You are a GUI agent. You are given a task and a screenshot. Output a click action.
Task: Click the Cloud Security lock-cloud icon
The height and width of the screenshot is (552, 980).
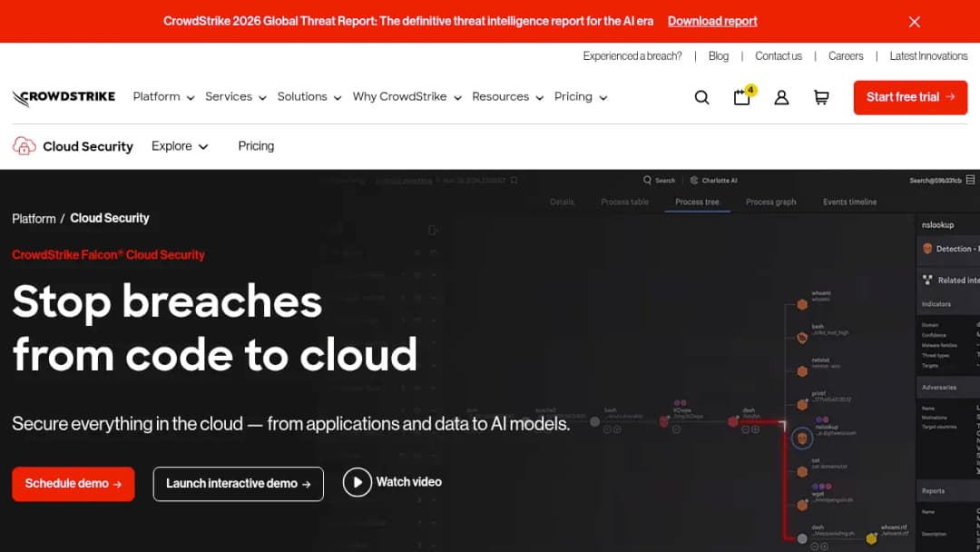[24, 146]
